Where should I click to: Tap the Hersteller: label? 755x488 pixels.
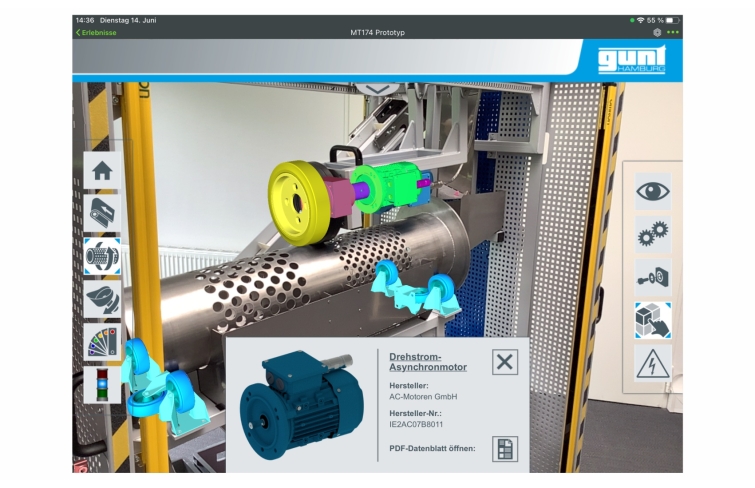(x=408, y=386)
